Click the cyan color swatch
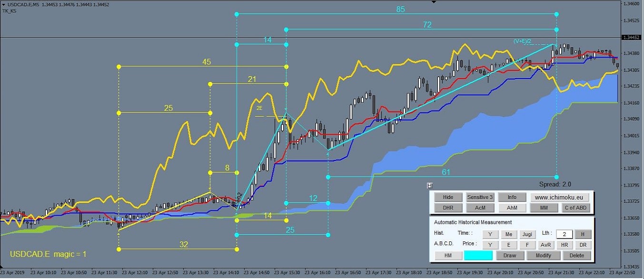The height and width of the screenshot is (279, 644). coord(478,255)
